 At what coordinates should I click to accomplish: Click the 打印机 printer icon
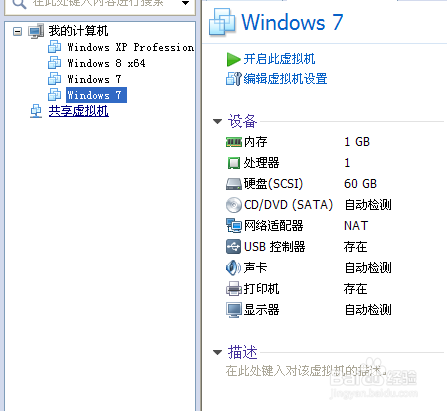tap(234, 289)
